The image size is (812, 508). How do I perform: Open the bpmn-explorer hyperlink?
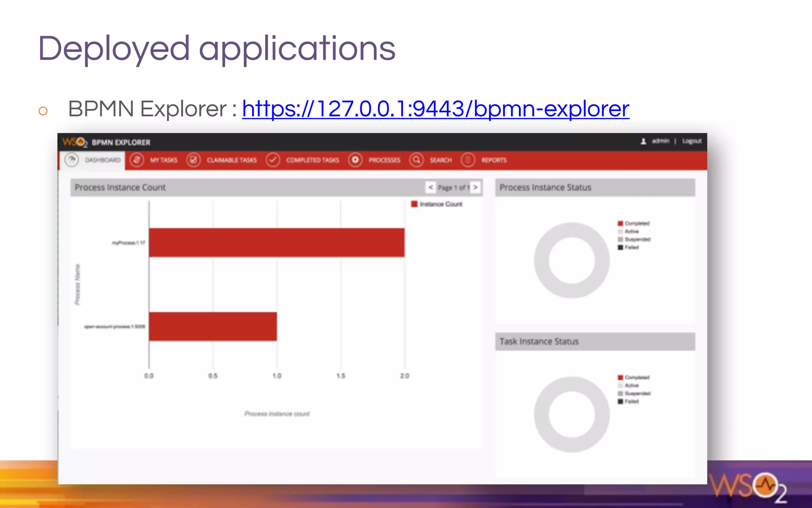click(x=435, y=108)
